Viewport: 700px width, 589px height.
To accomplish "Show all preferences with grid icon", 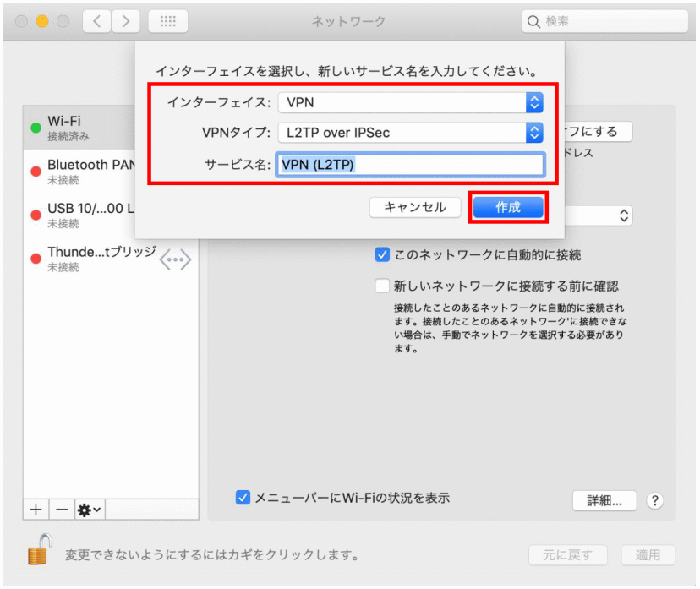I will [x=167, y=21].
